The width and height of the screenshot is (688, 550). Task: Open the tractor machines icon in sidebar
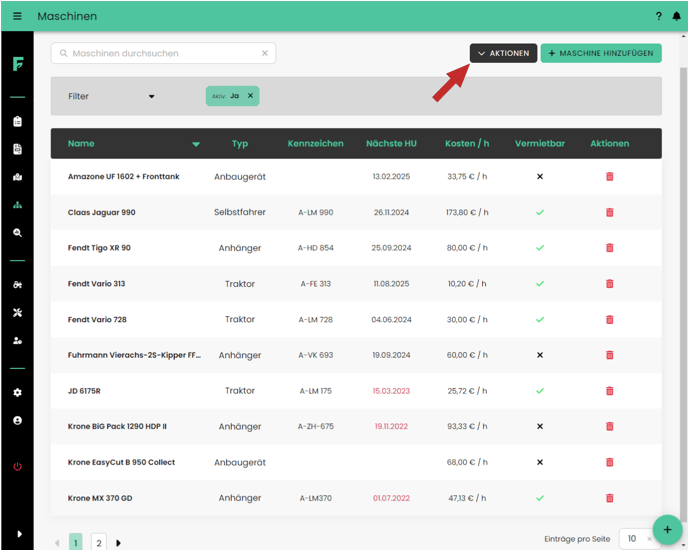18,285
